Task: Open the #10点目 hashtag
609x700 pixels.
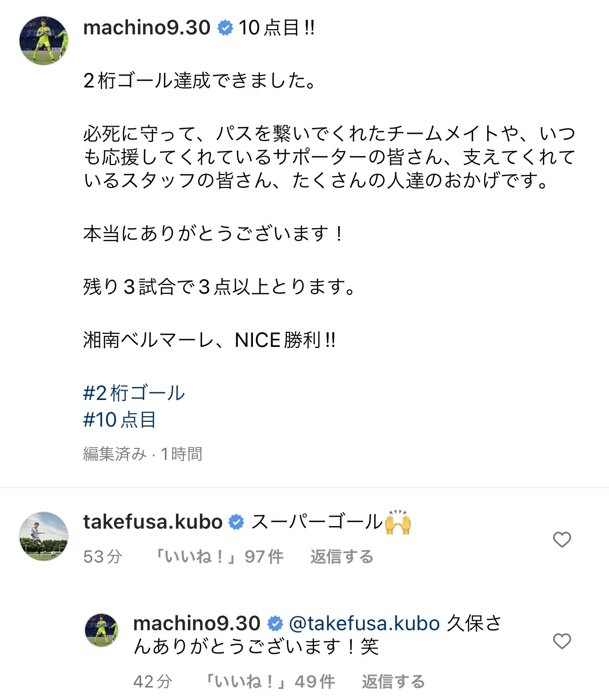Action: (x=119, y=420)
